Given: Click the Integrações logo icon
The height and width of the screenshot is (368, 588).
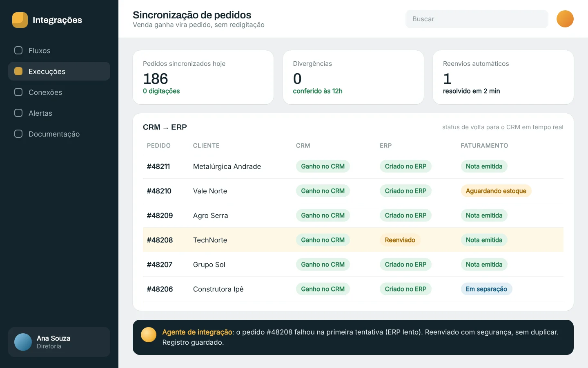Looking at the screenshot, I should pos(20,20).
